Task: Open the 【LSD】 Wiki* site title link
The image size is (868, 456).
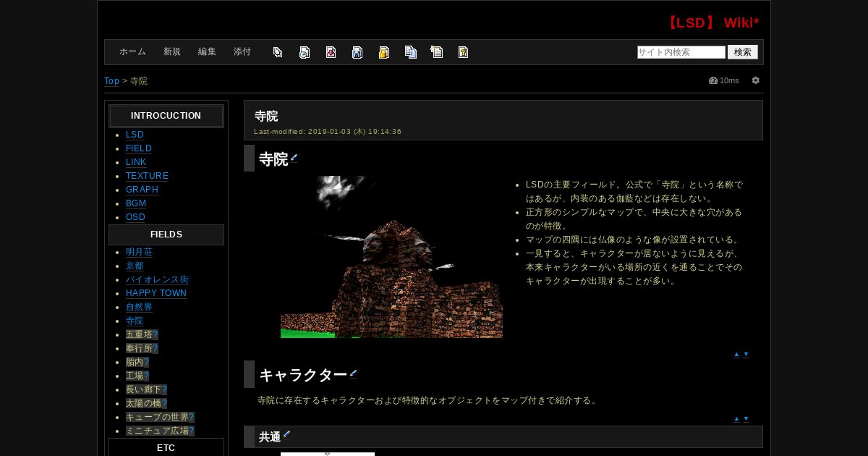Action: [x=712, y=22]
